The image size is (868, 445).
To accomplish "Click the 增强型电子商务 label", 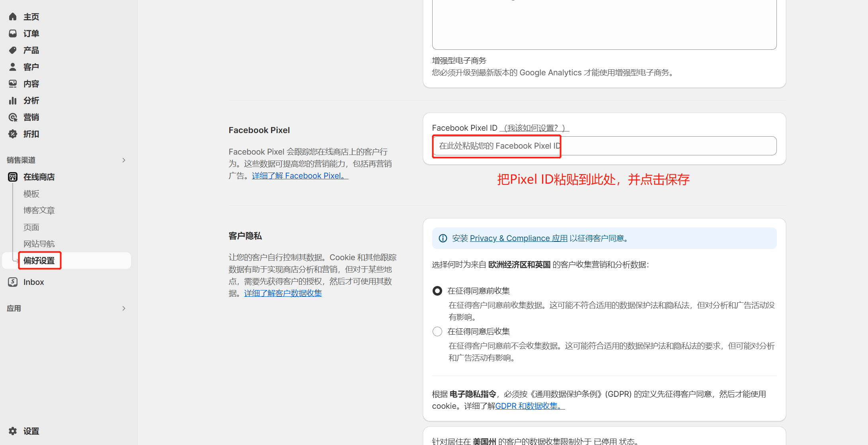I will [x=459, y=61].
